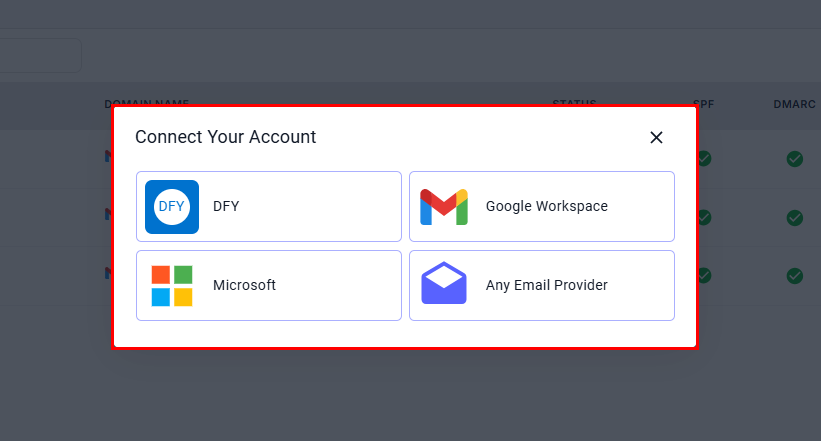821x441 pixels.
Task: Select the Any Email Provider label
Action: click(x=546, y=285)
